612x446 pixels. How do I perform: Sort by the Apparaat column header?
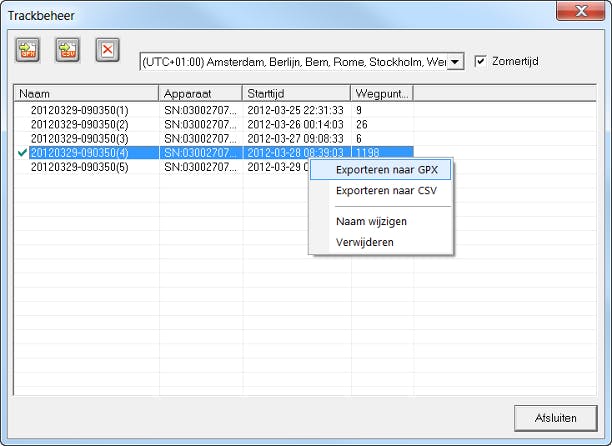[x=200, y=94]
